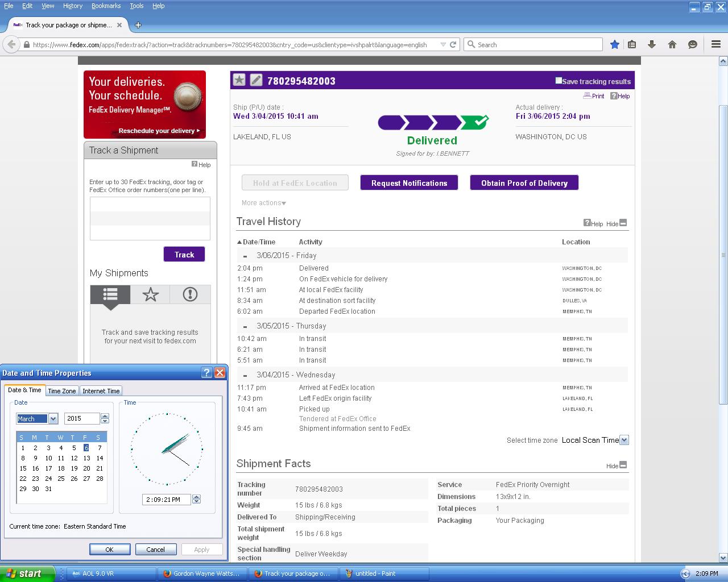
Task: Open a new tab with plus icon
Action: point(138,25)
